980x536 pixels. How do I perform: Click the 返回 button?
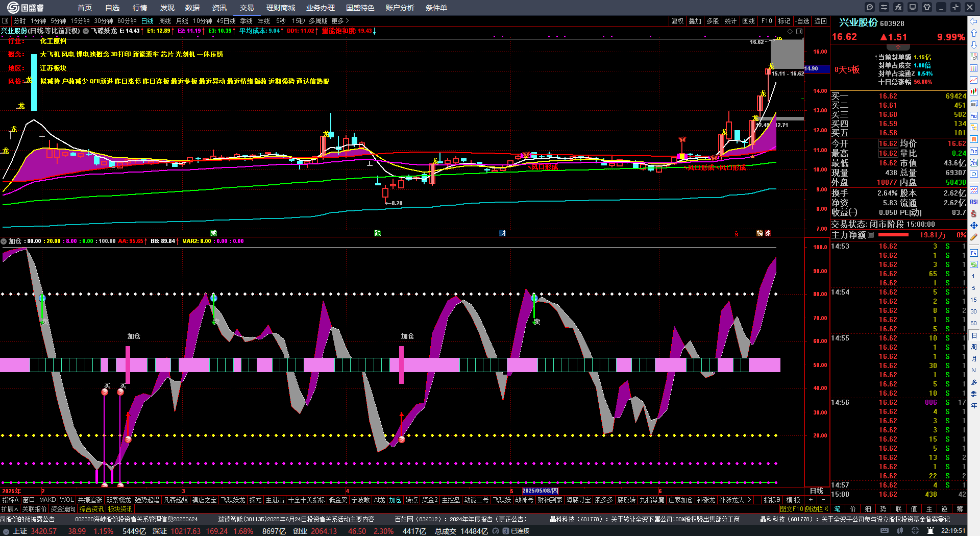[821, 21]
